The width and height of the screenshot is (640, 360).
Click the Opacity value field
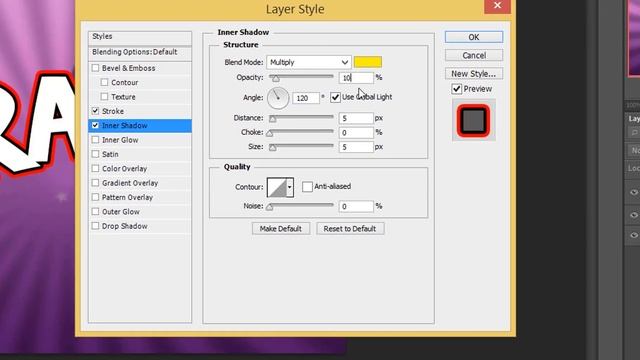click(x=356, y=78)
